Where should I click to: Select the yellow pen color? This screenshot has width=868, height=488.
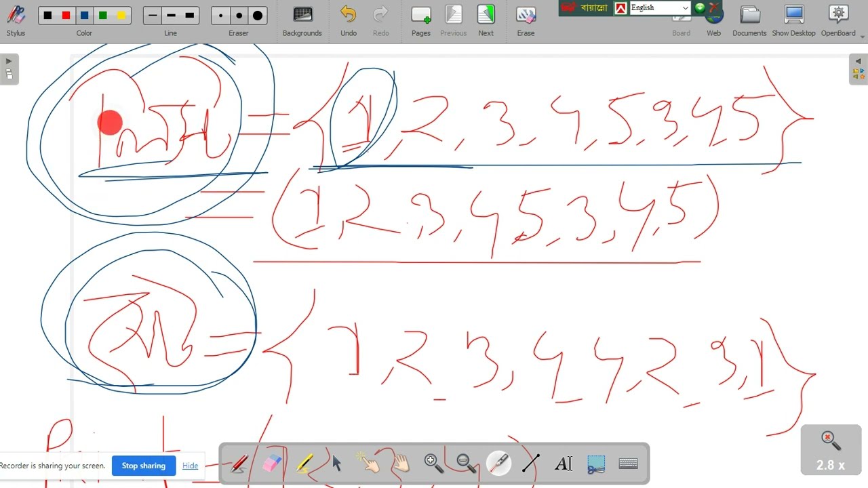point(121,16)
